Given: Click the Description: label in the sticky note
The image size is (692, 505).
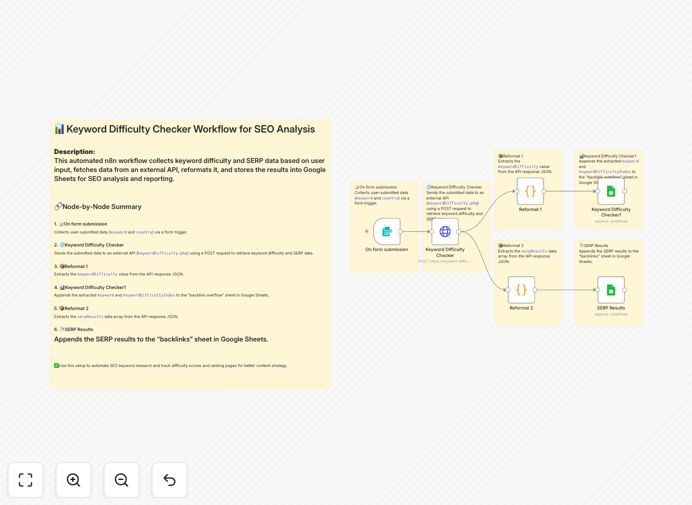Looking at the screenshot, I should tap(75, 151).
